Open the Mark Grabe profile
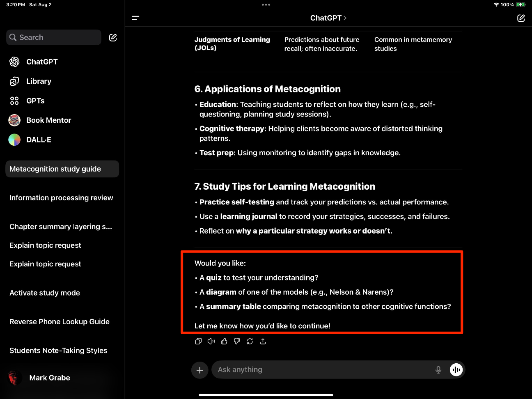This screenshot has height=399, width=532. pos(49,378)
